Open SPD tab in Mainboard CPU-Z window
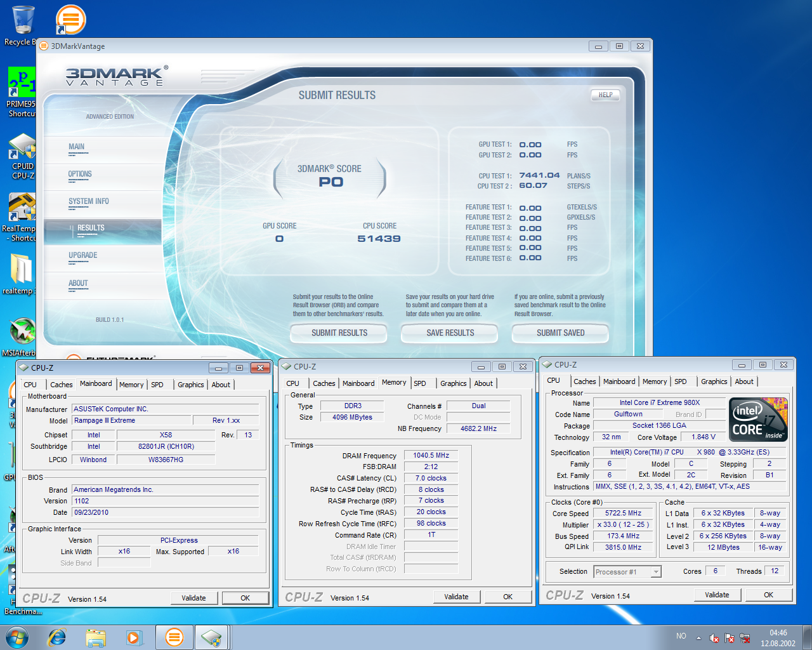 [157, 385]
